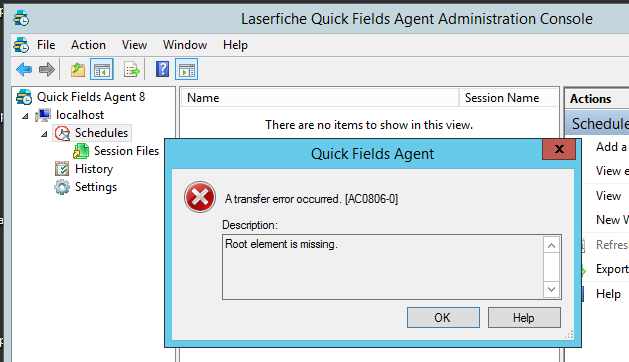629x362 pixels.
Task: Toggle the Show/Hide Action Pane icon
Action: 187,69
